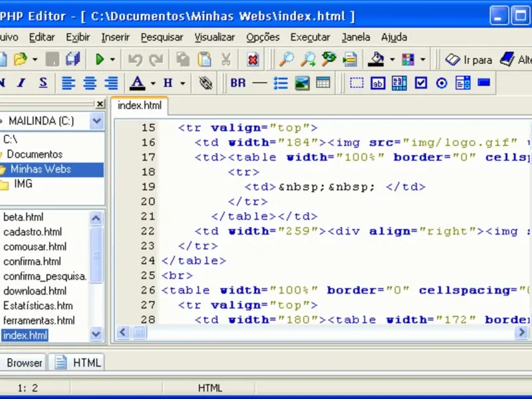Click the red X close document icon
Image resolution: width=532 pixels, height=399 pixels.
coord(253,60)
